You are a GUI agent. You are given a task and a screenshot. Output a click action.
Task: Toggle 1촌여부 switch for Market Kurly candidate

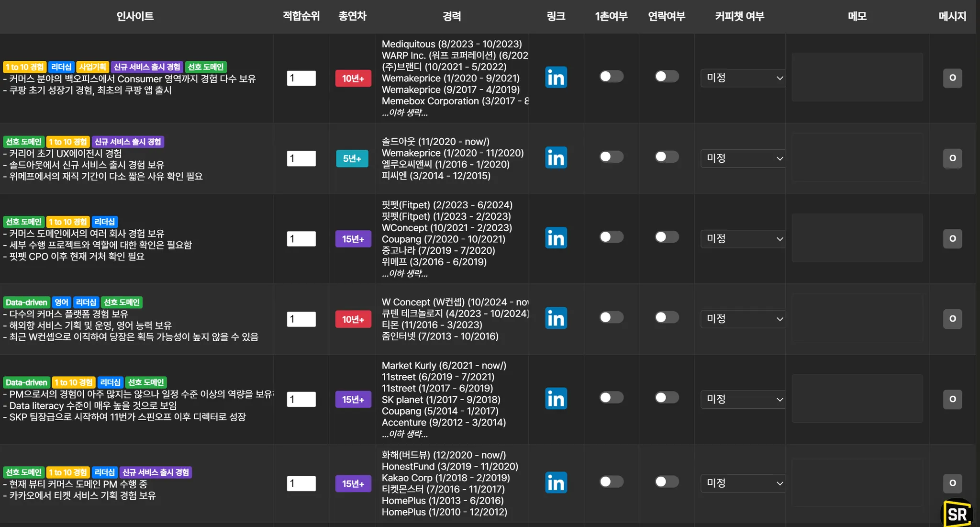coord(611,398)
